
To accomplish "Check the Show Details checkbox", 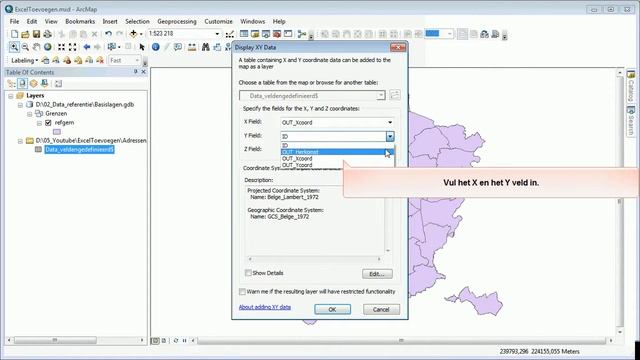I will (248, 273).
